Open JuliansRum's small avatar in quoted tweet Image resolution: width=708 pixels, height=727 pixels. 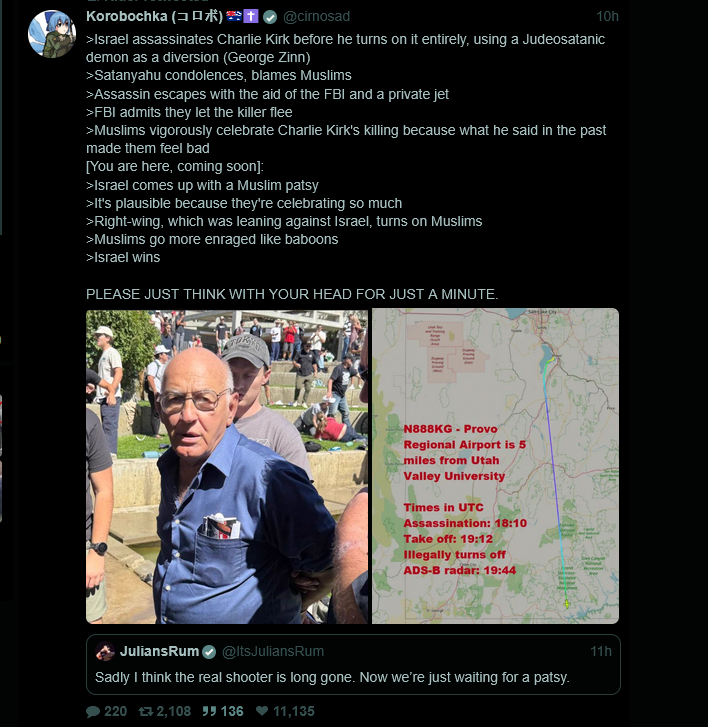(x=105, y=651)
